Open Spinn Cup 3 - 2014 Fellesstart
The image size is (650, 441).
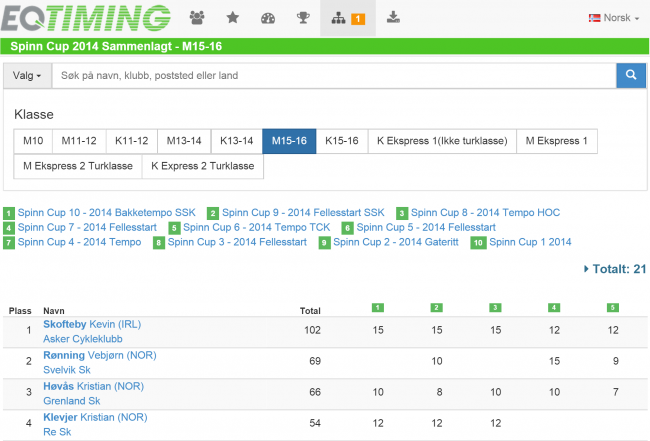237,242
